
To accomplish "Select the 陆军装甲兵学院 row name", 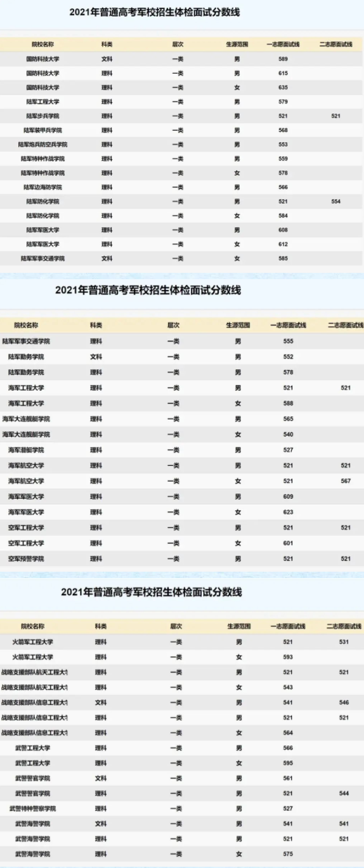I will coord(42,130).
